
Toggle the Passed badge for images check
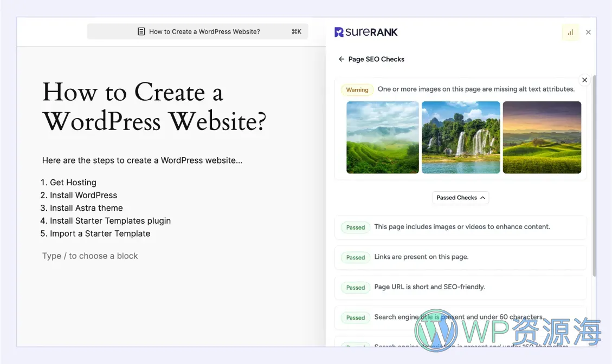click(355, 227)
